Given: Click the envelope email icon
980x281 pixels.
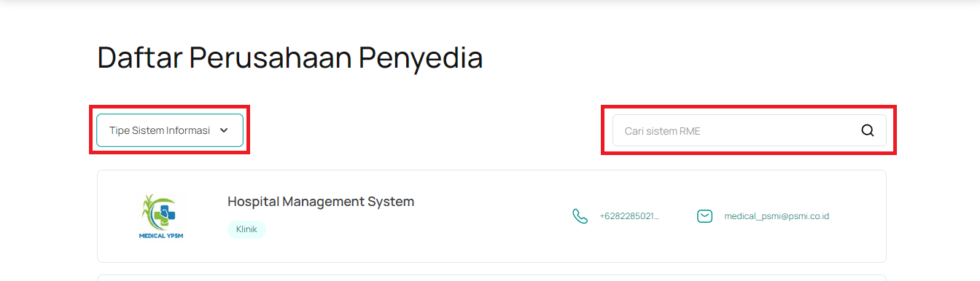Looking at the screenshot, I should pos(704,216).
